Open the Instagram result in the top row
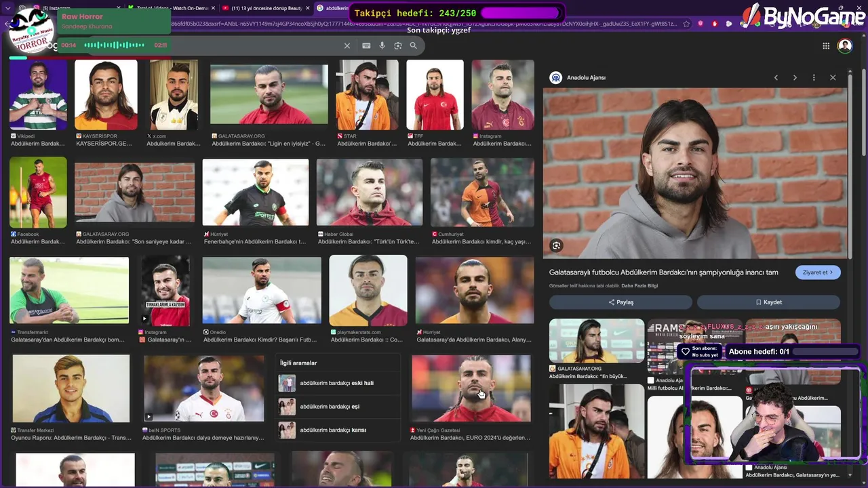868x488 pixels. tap(502, 95)
